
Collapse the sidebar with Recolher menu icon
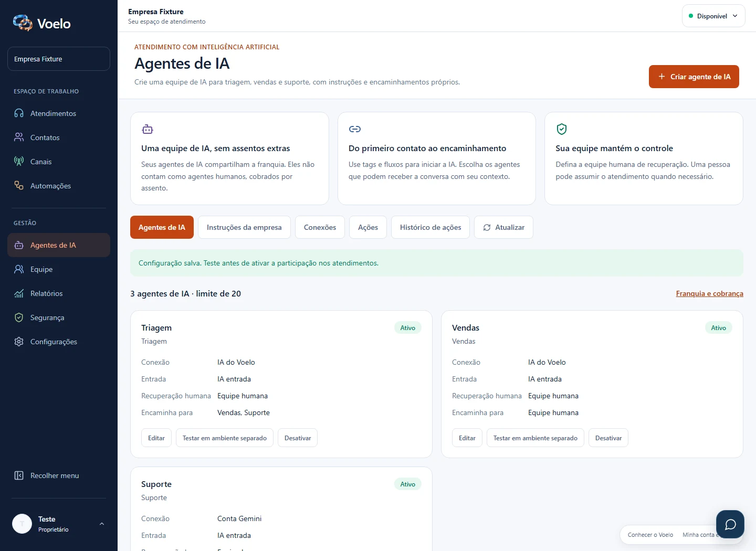pyautogui.click(x=19, y=475)
